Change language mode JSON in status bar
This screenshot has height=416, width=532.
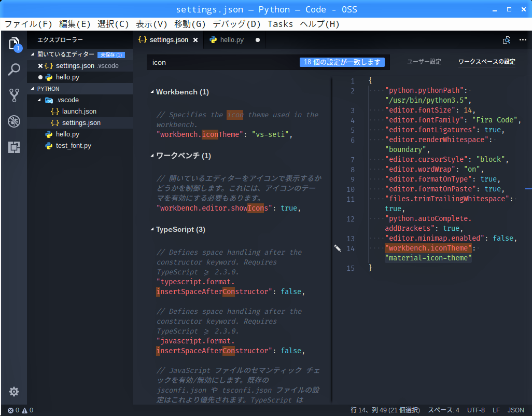[516, 410]
